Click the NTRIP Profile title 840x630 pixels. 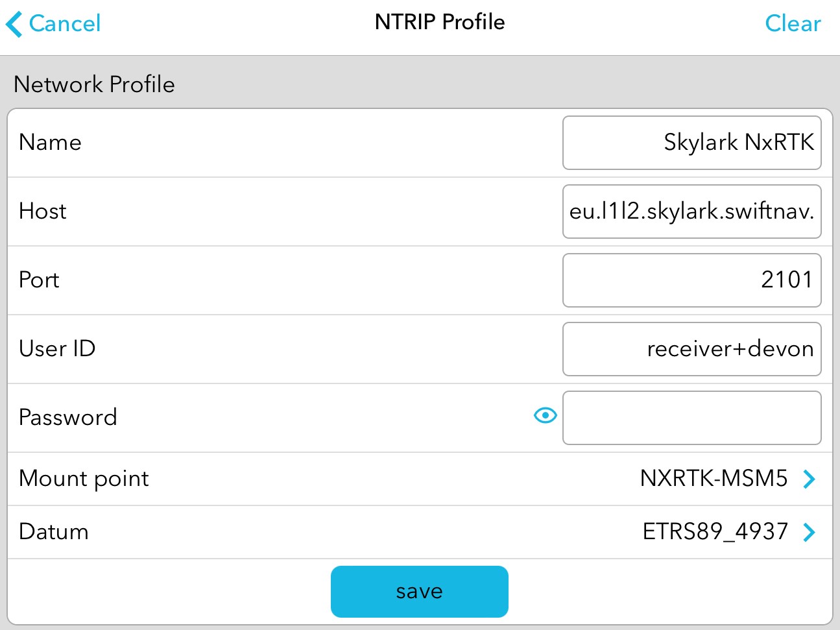[440, 22]
